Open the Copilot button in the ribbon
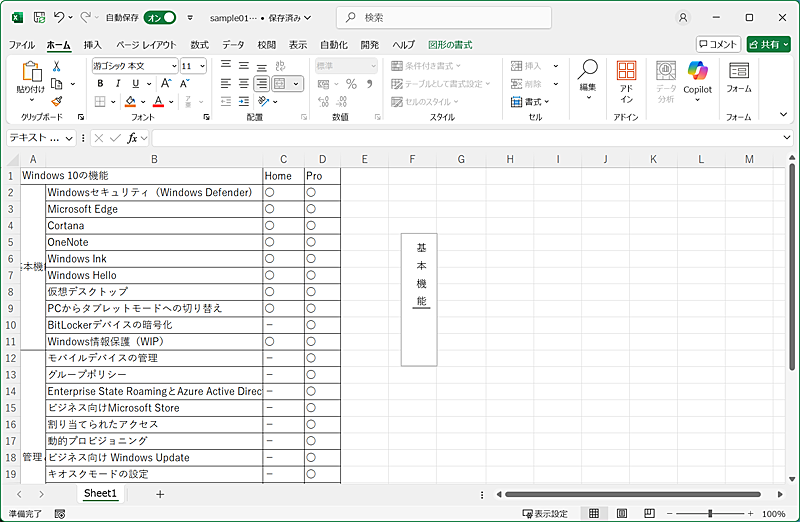This screenshot has width=800, height=522. tap(697, 77)
